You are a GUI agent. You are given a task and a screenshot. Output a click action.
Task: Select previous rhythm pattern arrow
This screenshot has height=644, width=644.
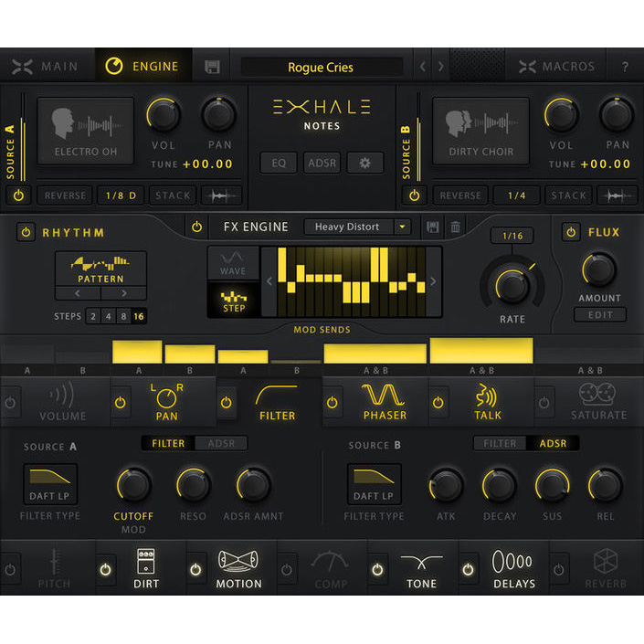click(x=78, y=293)
